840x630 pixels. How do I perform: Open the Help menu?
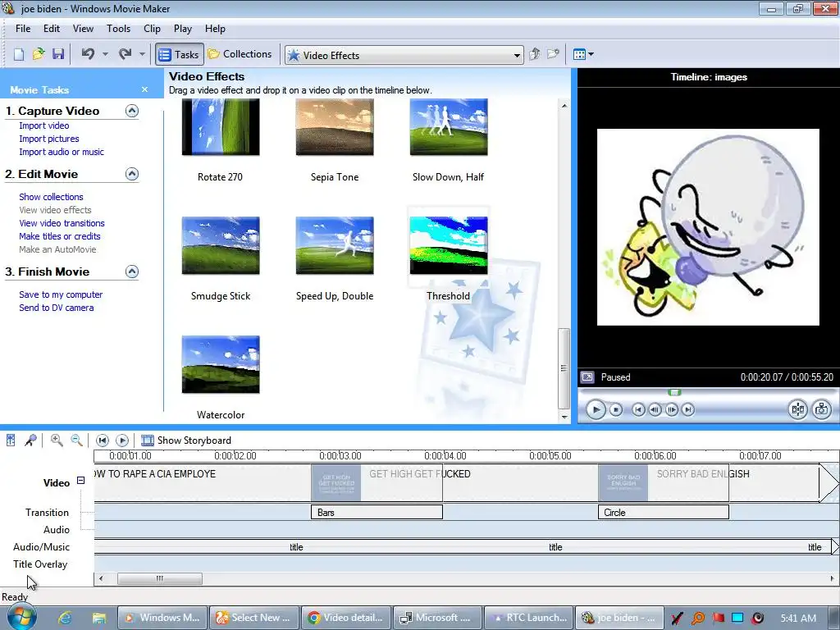click(x=216, y=29)
